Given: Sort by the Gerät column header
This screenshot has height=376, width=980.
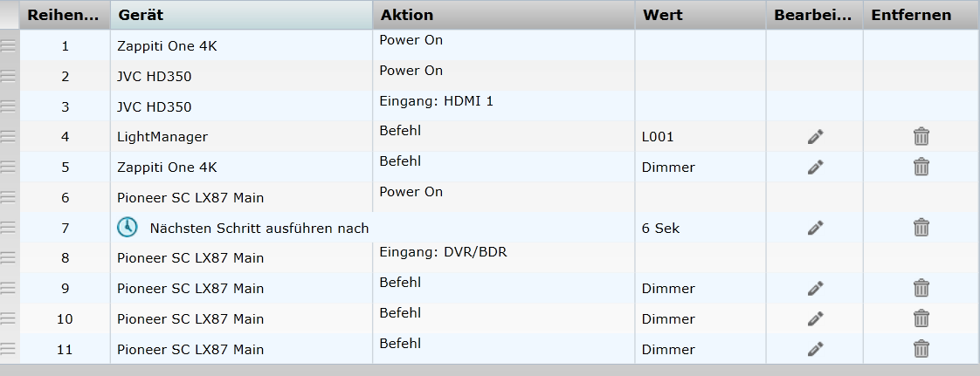Looking at the screenshot, I should click(241, 15).
